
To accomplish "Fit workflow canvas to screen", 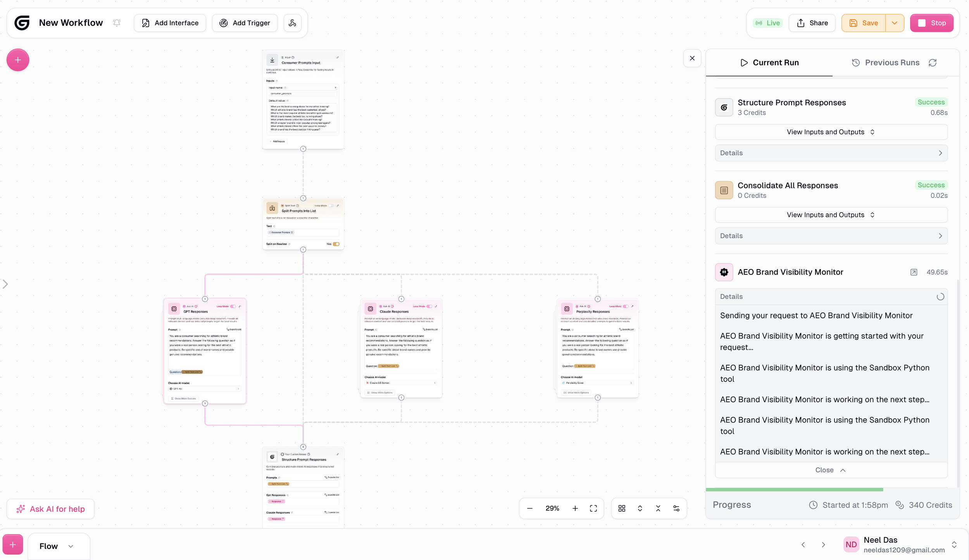I will pyautogui.click(x=593, y=508).
